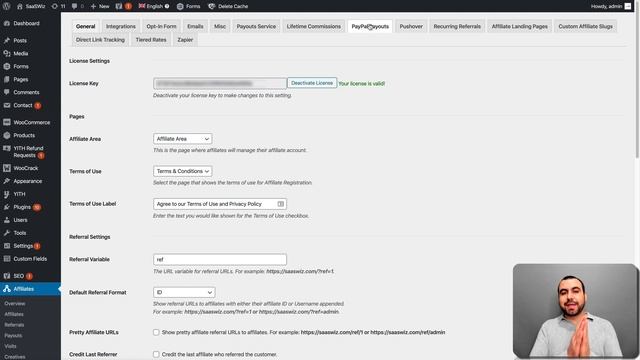
Task: Open the Payouts submenu link
Action: (x=13, y=336)
